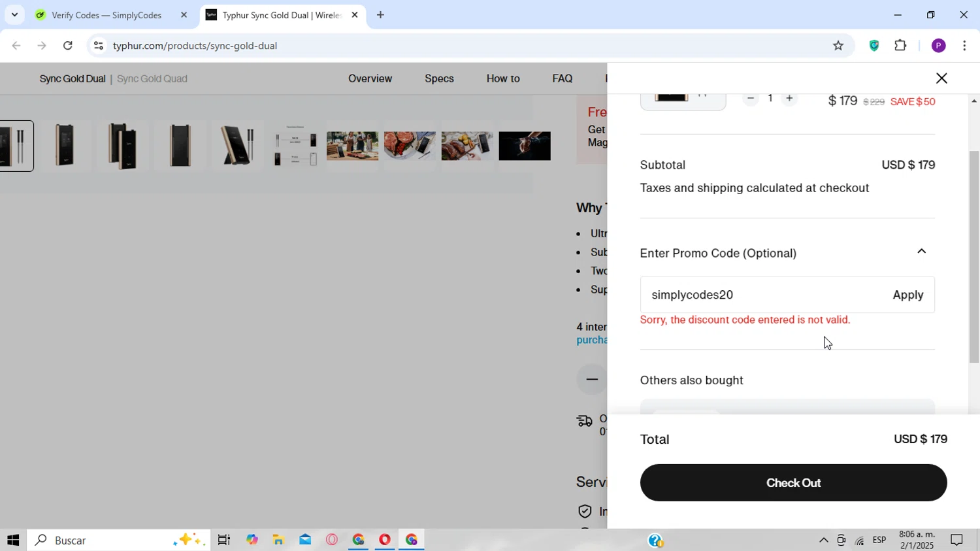Open red Opera browser on taskbar
This screenshot has height=551, width=980.
pyautogui.click(x=385, y=540)
